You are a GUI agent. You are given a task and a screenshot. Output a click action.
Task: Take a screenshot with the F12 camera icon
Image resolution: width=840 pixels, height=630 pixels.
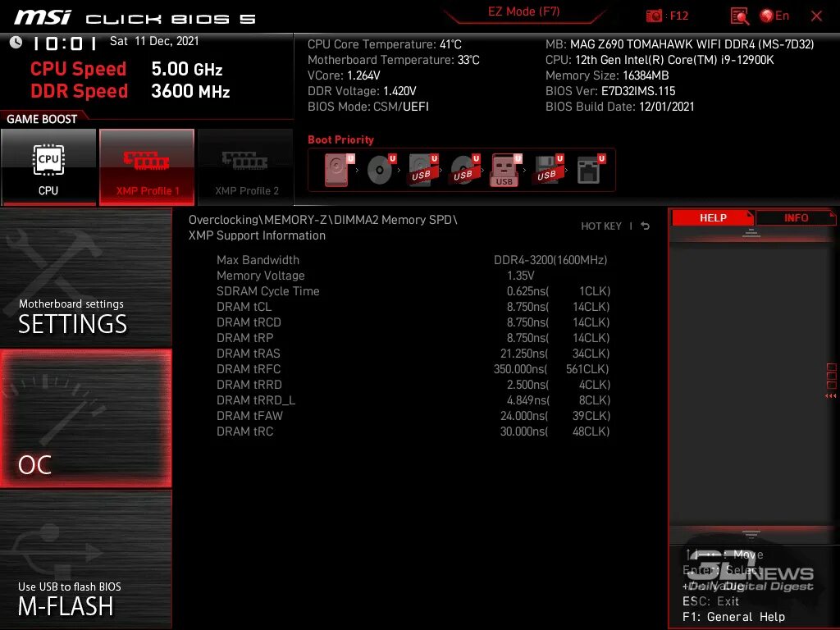654,16
